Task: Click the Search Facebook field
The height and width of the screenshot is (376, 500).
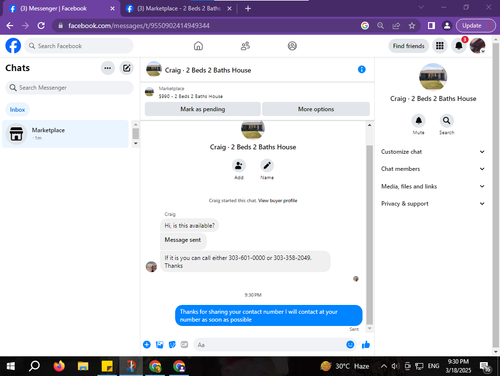Action: (79, 46)
